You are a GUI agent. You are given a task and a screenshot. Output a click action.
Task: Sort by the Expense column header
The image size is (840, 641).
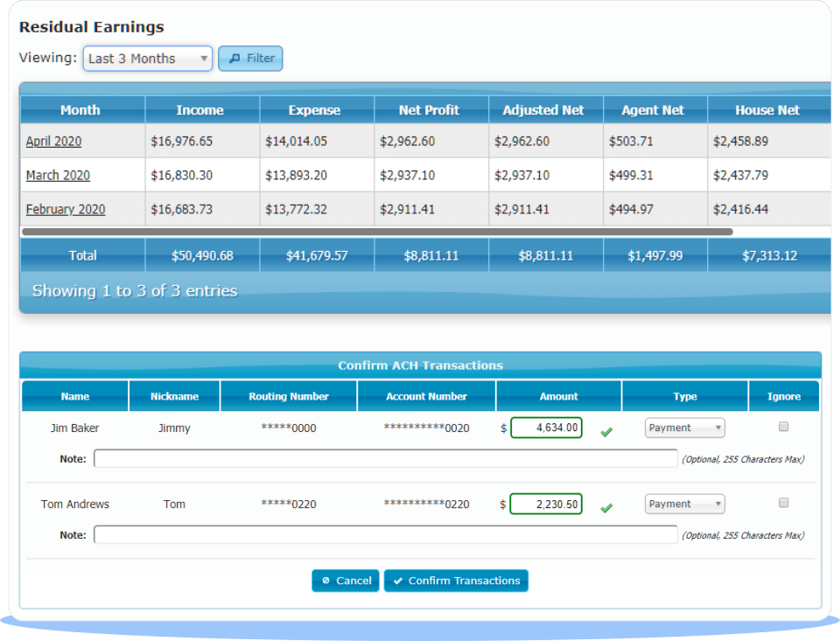click(x=317, y=110)
